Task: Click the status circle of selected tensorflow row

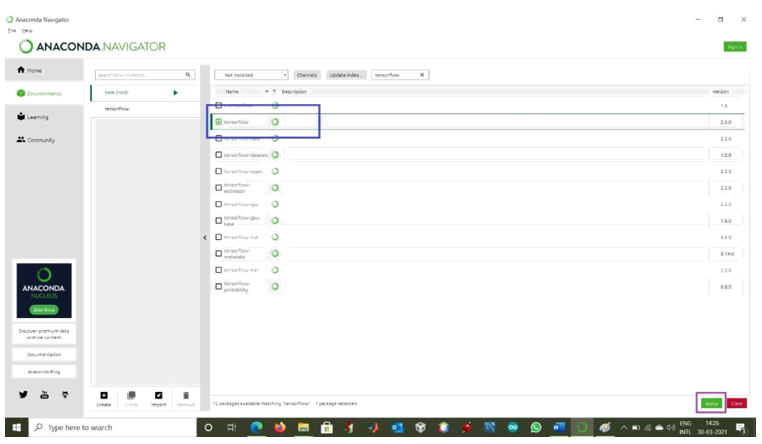Action: click(275, 122)
